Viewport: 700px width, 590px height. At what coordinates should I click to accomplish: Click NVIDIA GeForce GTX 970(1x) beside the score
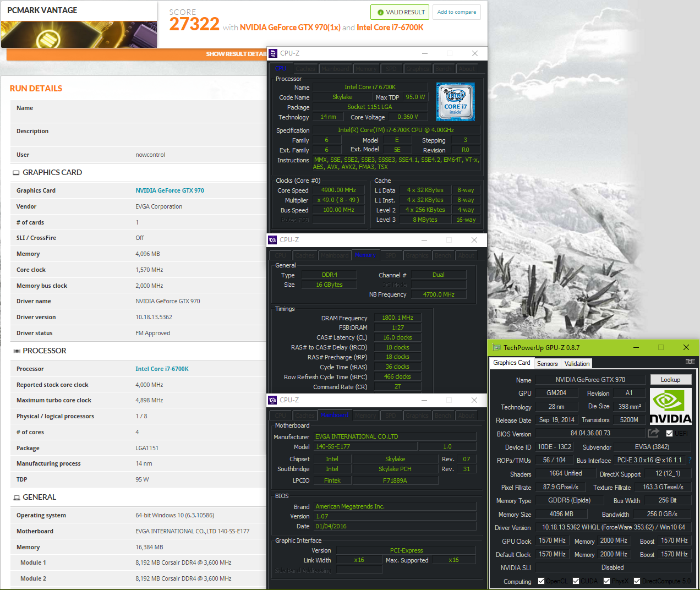tap(290, 28)
